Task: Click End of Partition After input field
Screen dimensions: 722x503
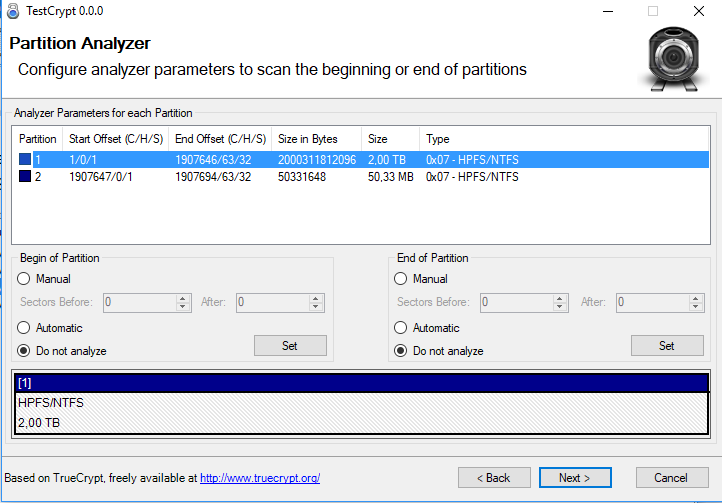Action: click(x=653, y=303)
